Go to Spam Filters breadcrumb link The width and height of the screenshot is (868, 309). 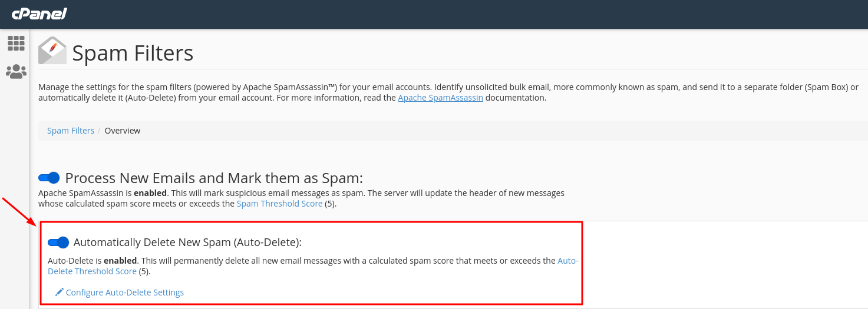(x=71, y=131)
